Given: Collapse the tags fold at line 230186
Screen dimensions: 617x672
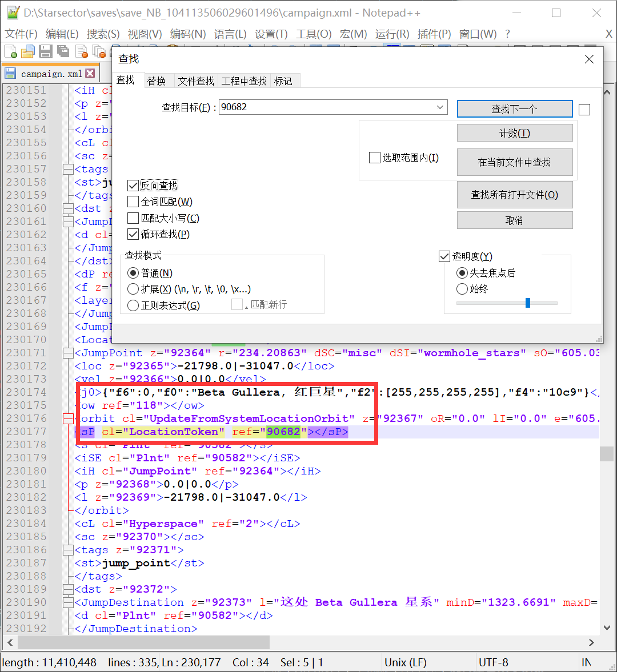Looking at the screenshot, I should point(69,550).
